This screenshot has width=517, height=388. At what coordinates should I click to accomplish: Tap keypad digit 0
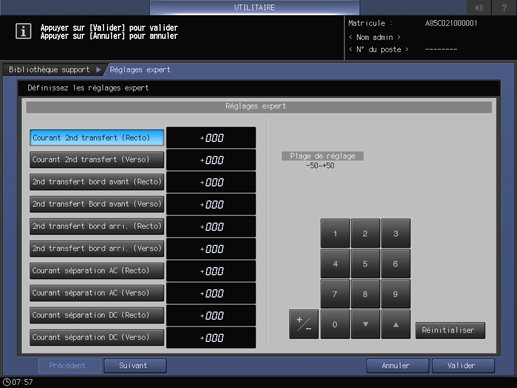pyautogui.click(x=335, y=324)
